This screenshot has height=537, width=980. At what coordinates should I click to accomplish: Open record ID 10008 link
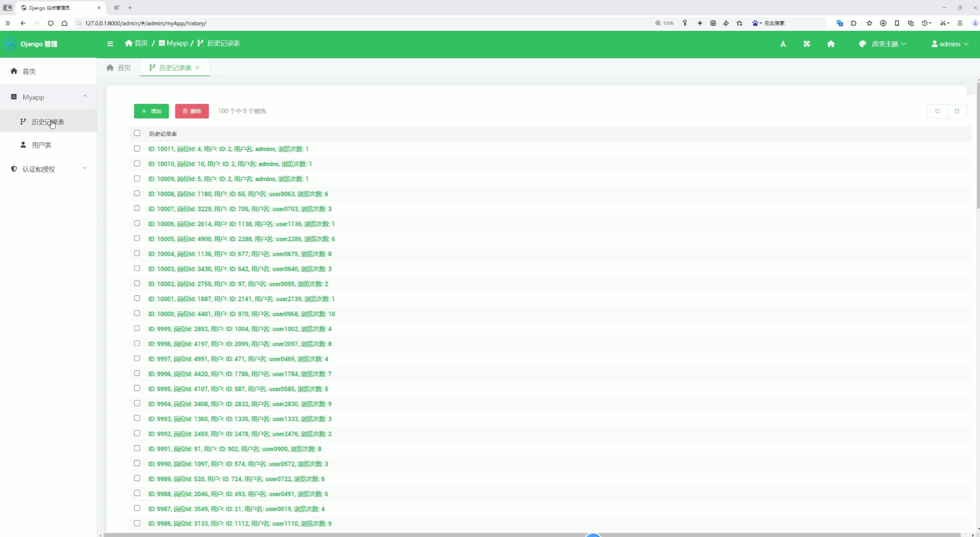(238, 194)
